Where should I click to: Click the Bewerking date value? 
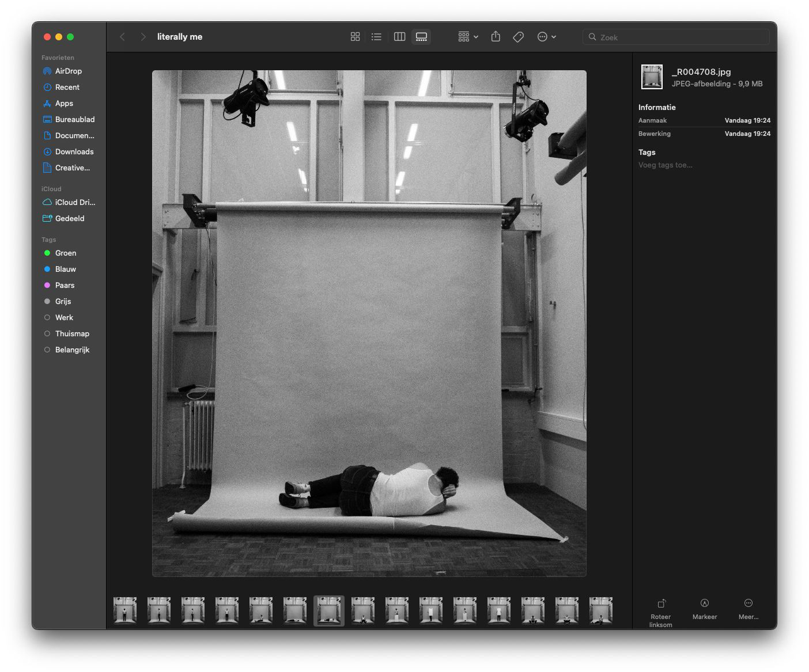[x=747, y=134]
